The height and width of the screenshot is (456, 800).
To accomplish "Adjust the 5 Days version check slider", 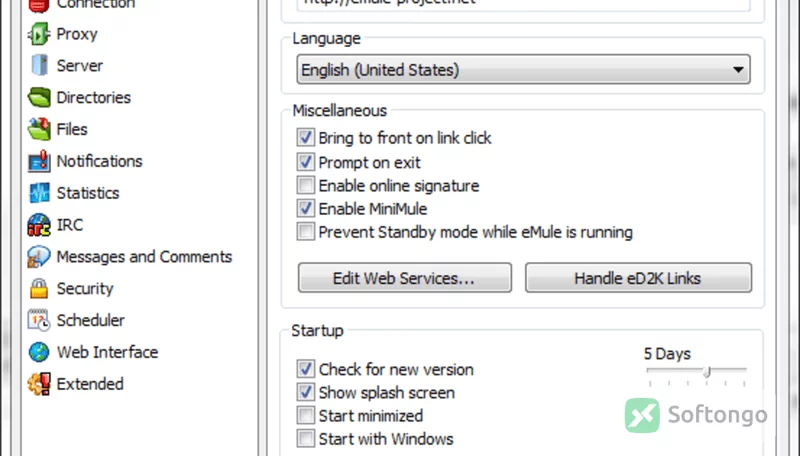I will tap(707, 372).
